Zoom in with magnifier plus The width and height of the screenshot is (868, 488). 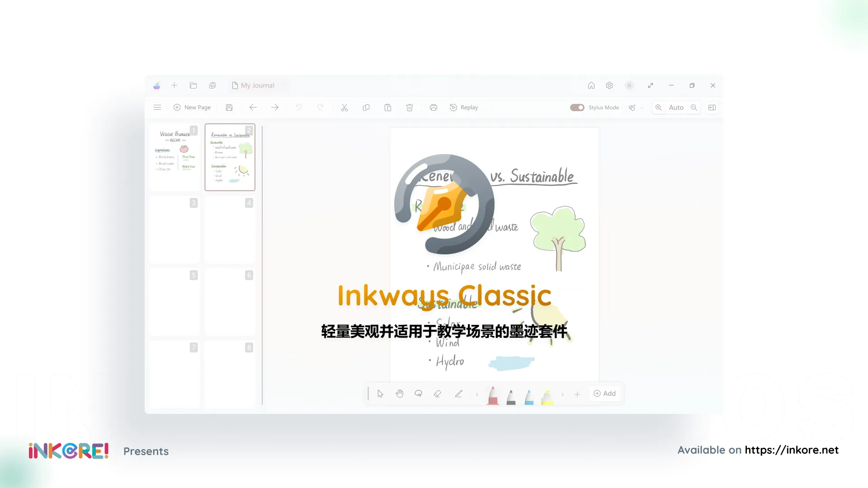pos(659,108)
